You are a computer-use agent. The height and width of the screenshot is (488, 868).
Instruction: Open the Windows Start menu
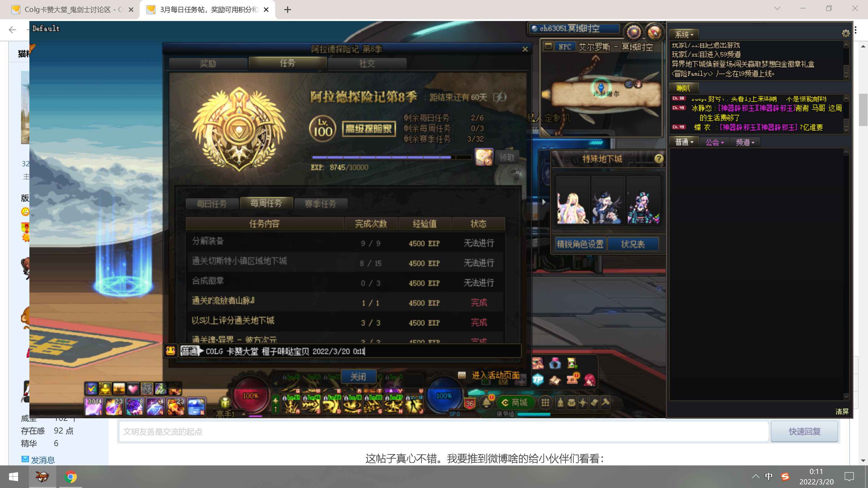[x=14, y=477]
